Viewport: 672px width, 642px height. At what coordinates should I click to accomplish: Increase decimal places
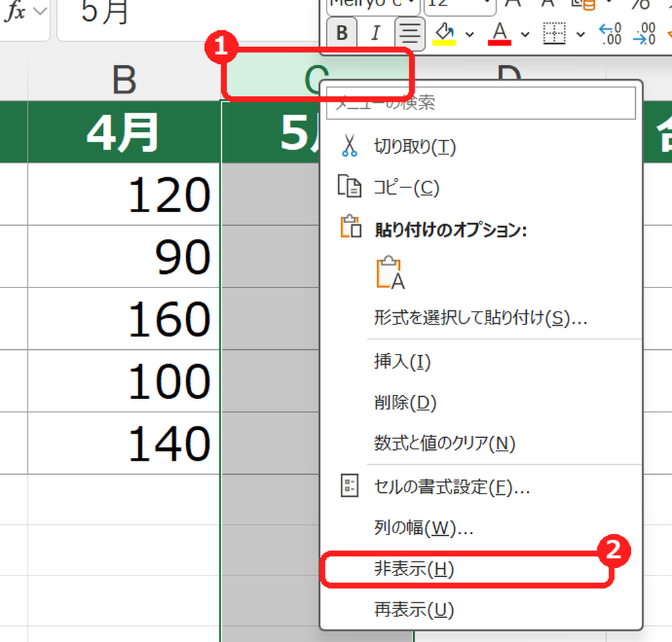tap(610, 34)
